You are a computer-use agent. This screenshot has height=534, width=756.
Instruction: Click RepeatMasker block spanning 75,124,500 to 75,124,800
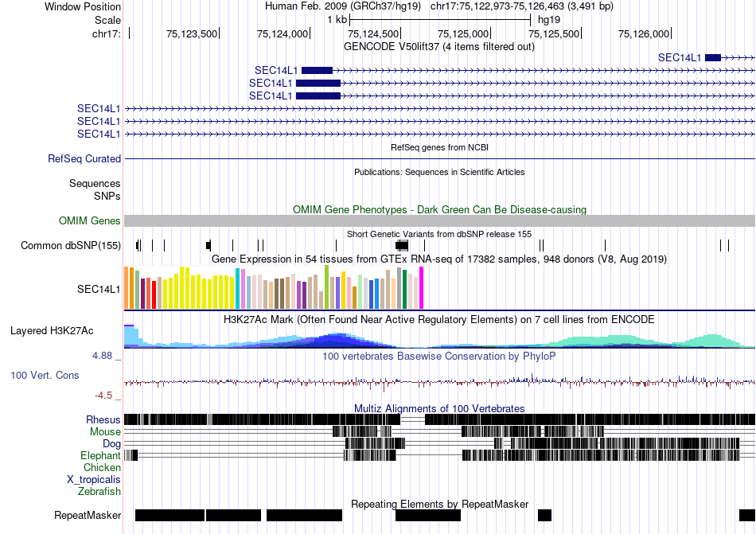point(427,515)
